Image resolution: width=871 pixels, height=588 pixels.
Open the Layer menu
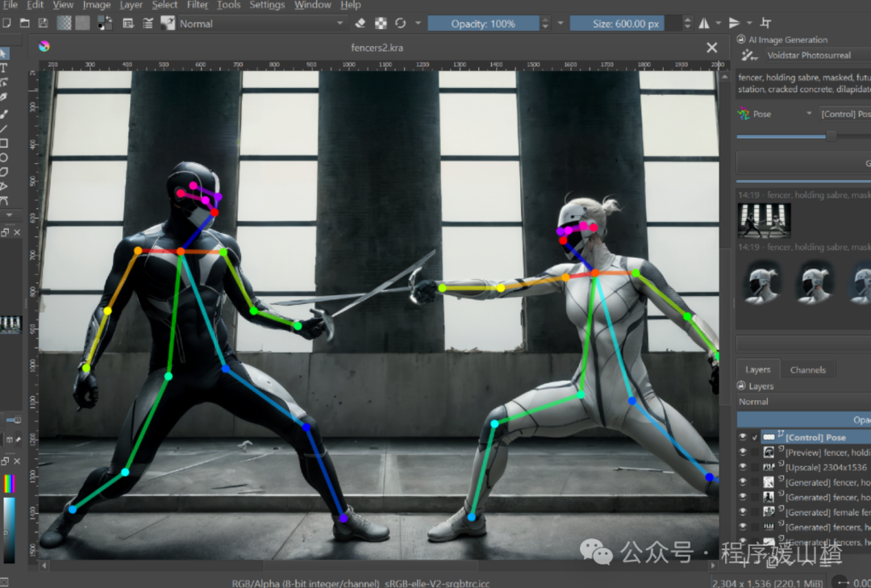[x=131, y=5]
